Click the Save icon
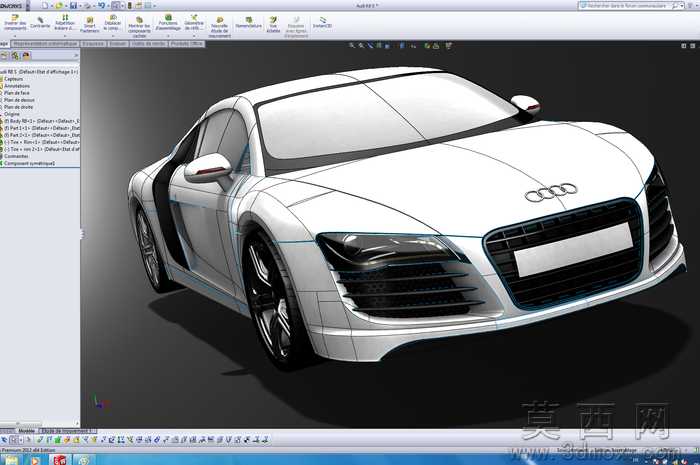700x465 pixels. tap(74, 5)
